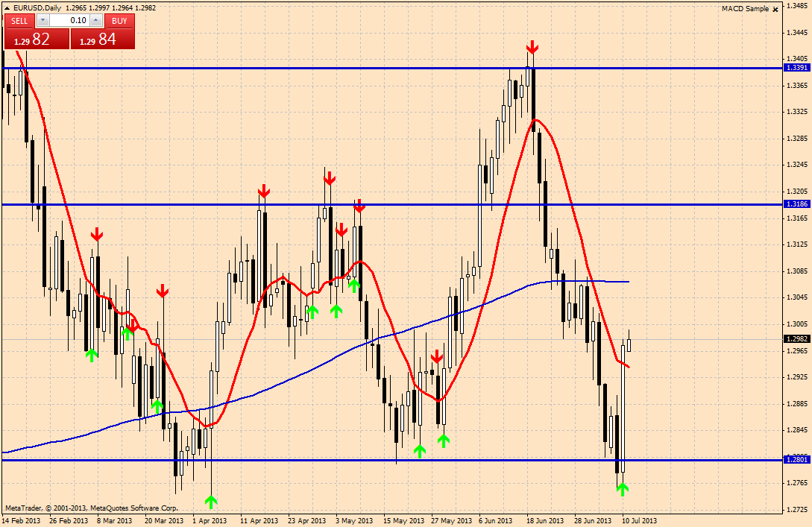The width and height of the screenshot is (812, 527).
Task: Click the SELL button
Action: (x=19, y=21)
